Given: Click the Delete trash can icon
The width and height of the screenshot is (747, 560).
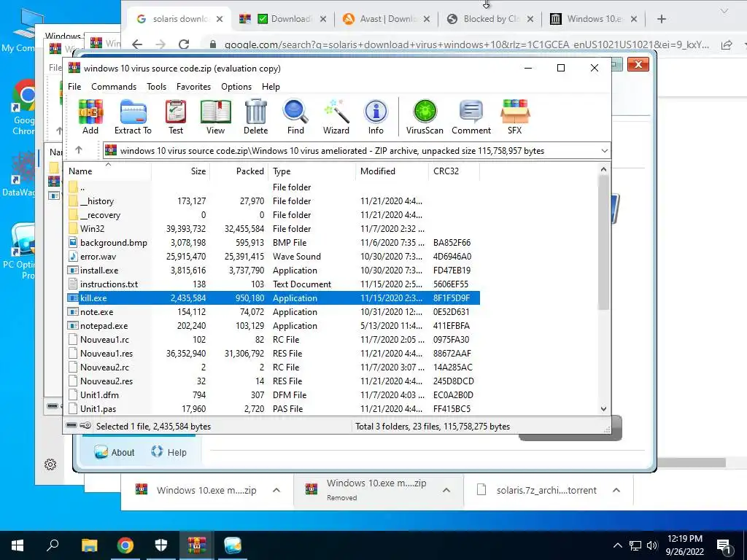Looking at the screenshot, I should 256,117.
